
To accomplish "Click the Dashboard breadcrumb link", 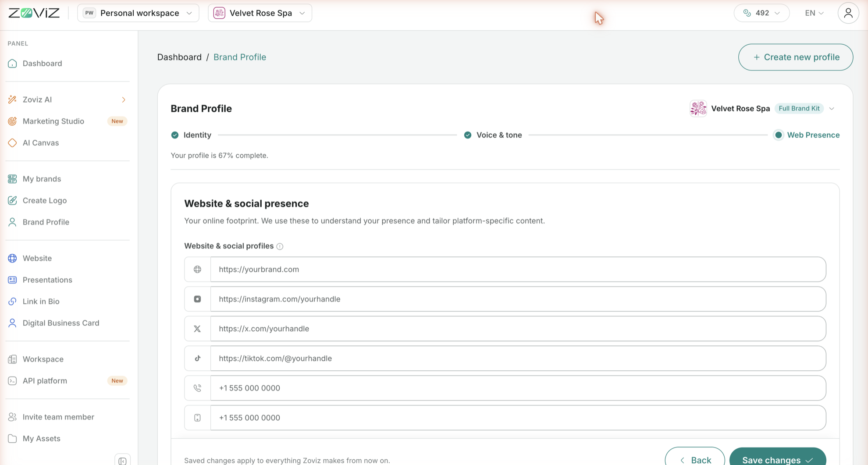I will click(x=179, y=57).
